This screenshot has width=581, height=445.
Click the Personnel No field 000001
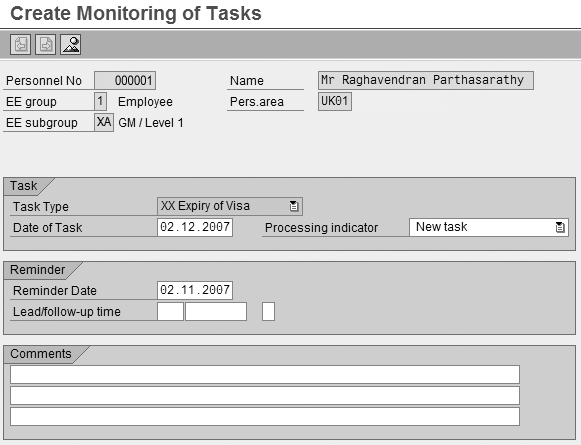[x=125, y=80]
